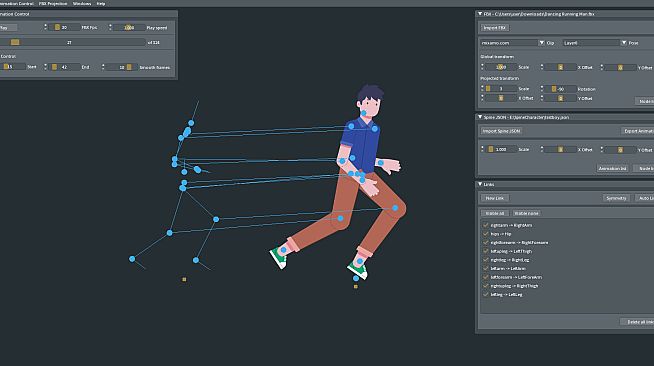Click the Symmetry button

click(616, 198)
